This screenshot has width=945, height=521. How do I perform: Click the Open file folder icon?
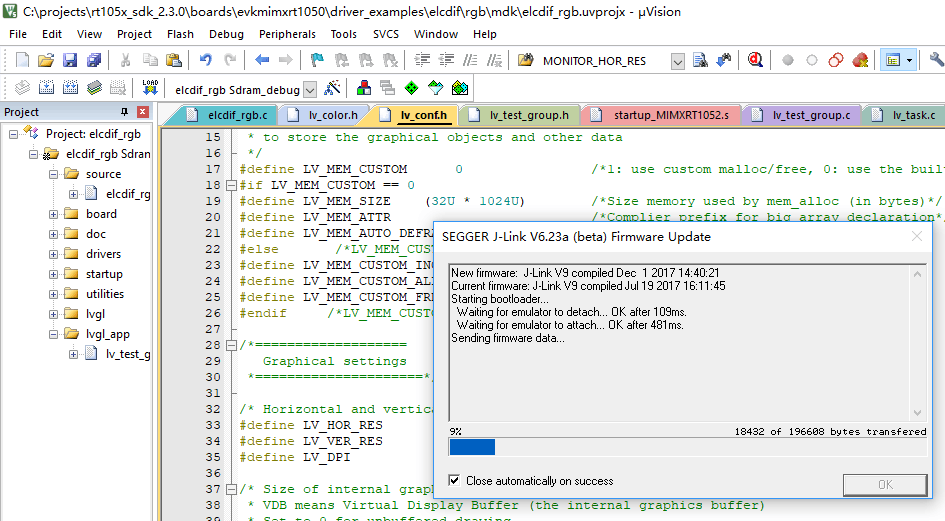coord(46,60)
